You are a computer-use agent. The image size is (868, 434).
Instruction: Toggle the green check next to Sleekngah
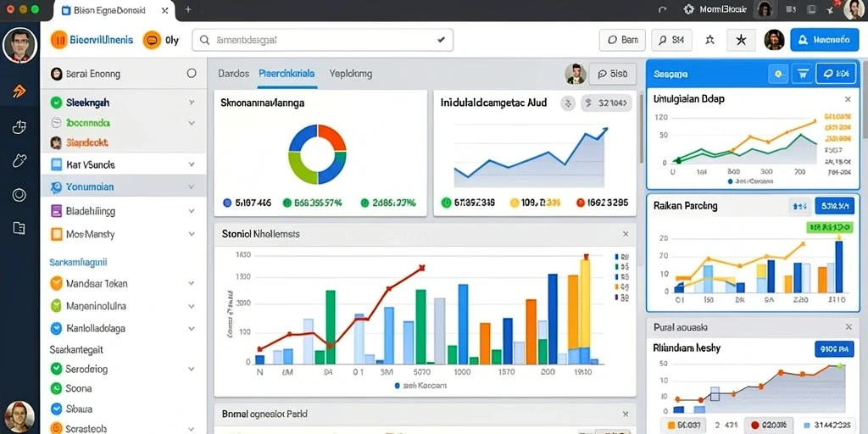56,103
